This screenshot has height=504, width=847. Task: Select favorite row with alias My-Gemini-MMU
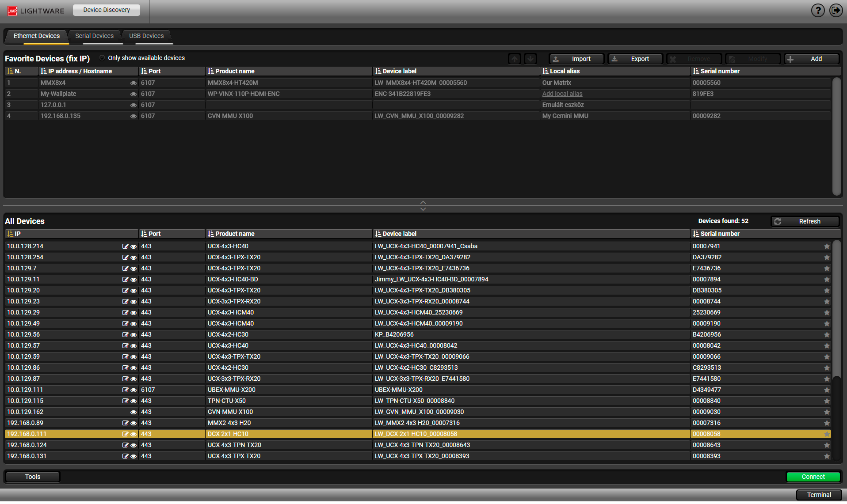coord(418,116)
